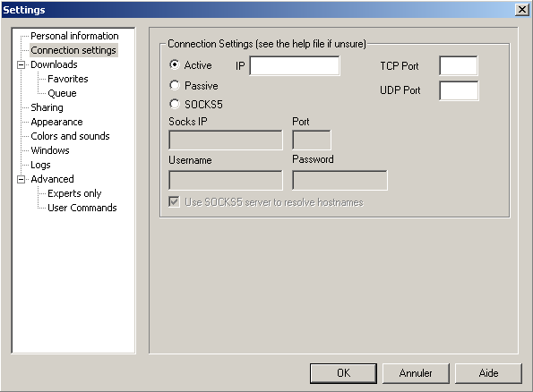
Task: Open Colors and sounds settings
Action: point(70,136)
